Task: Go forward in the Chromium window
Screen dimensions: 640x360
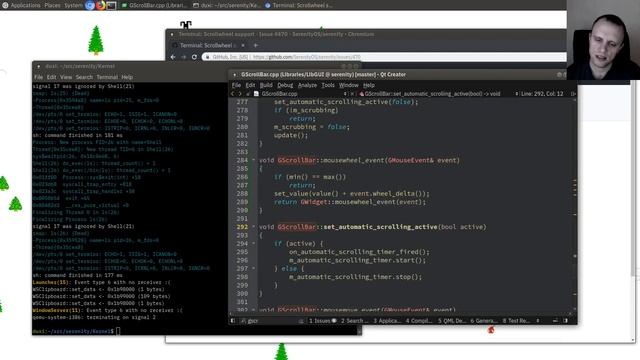Action: (x=184, y=57)
